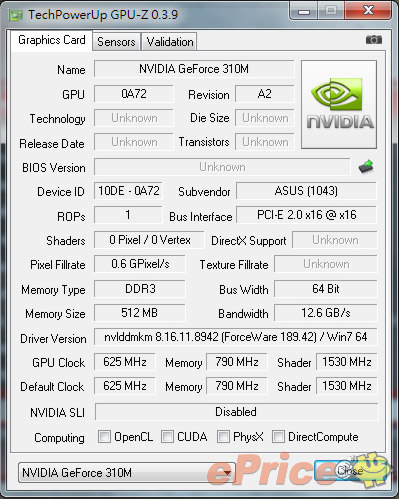Select the Graphics Card tab
This screenshot has height=499, width=399.
[x=52, y=40]
